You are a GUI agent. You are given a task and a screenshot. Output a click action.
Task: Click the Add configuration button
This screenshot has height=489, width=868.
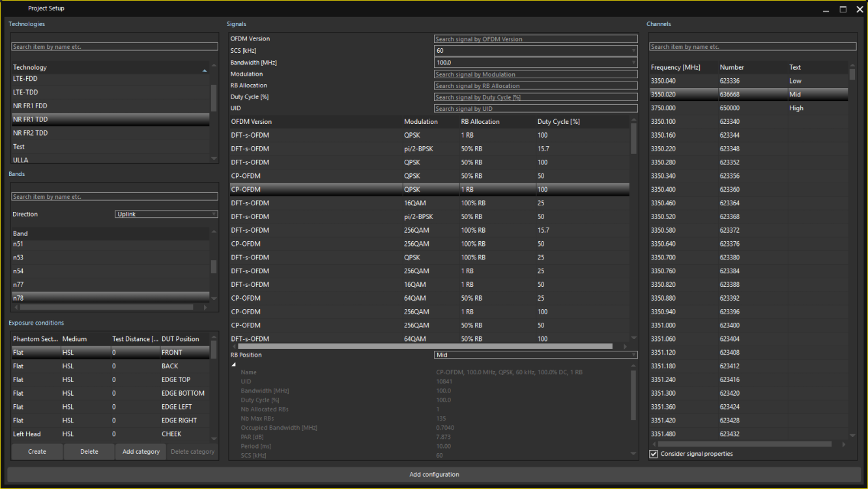click(434, 474)
